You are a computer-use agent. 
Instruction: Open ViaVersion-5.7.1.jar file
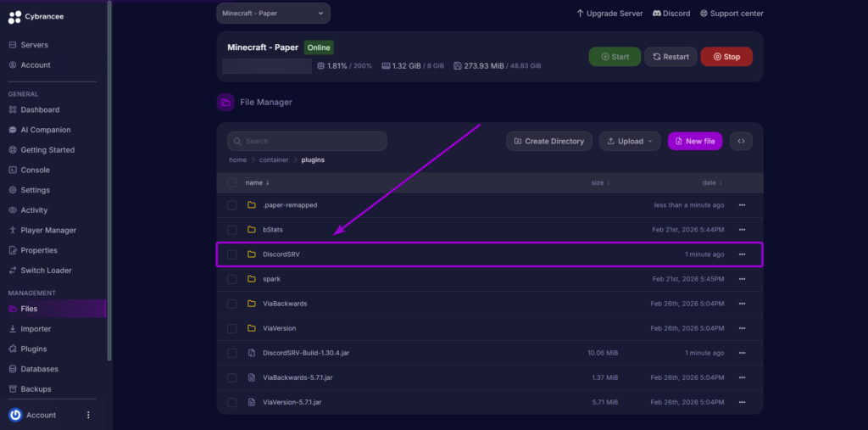pos(292,402)
